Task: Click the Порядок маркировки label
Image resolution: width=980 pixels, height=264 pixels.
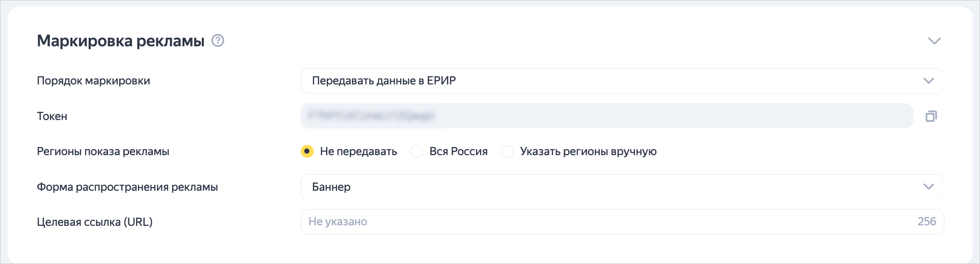Action: [x=93, y=81]
